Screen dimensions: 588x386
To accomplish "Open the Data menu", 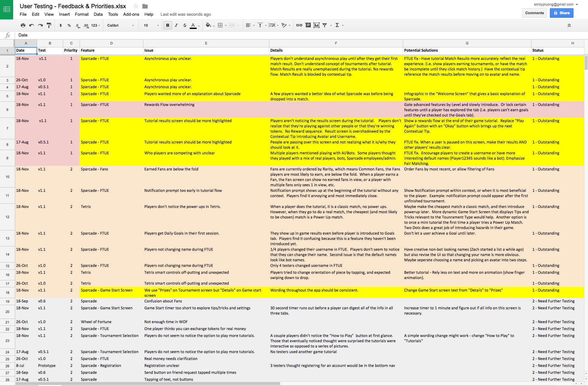I will (x=98, y=14).
